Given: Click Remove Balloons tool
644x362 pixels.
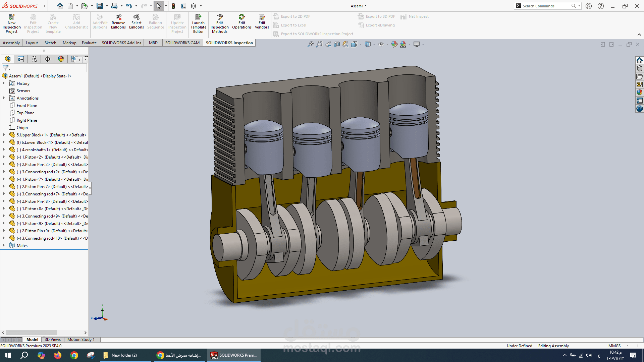Looking at the screenshot, I should [x=118, y=22].
